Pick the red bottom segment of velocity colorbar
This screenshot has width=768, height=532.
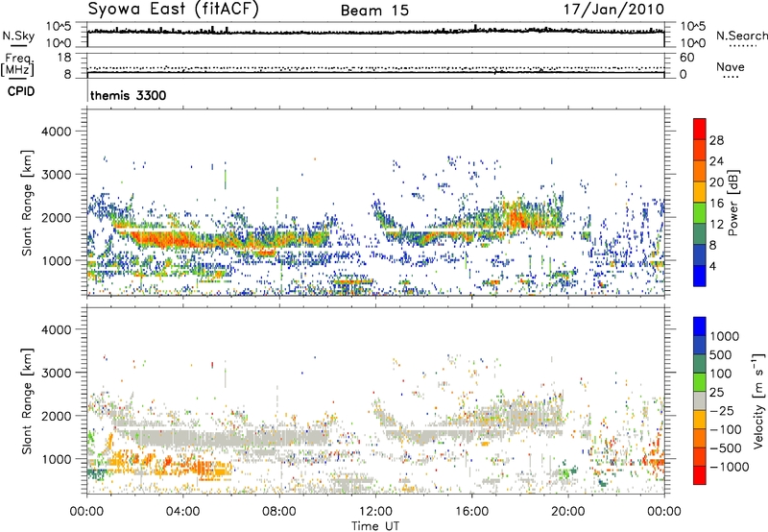pos(700,475)
